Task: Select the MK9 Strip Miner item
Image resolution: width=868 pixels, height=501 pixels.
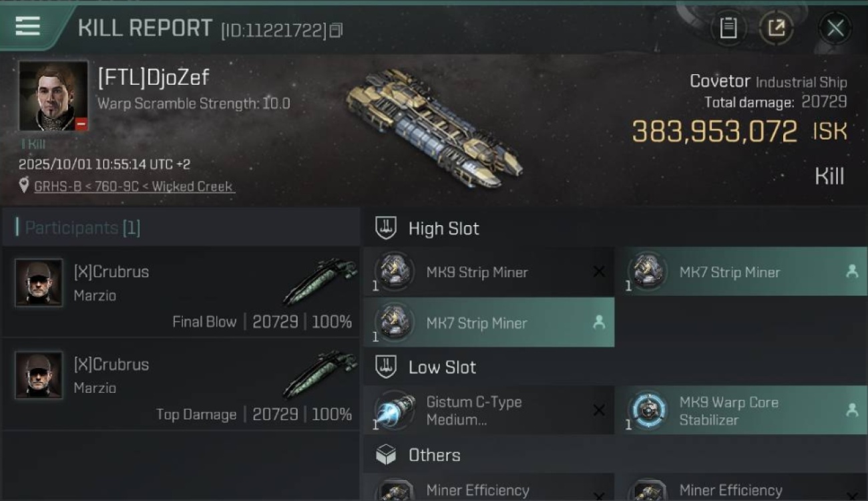Action: [x=477, y=273]
